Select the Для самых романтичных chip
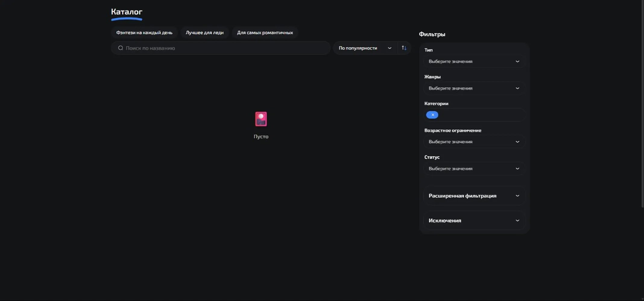This screenshot has width=644, height=301. coord(265,33)
